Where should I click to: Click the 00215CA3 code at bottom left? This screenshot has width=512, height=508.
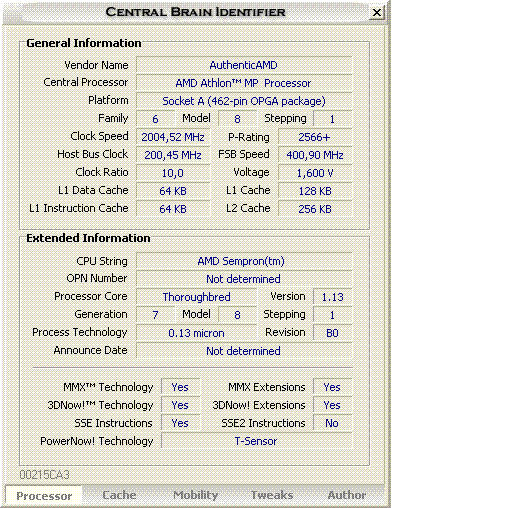(44, 474)
